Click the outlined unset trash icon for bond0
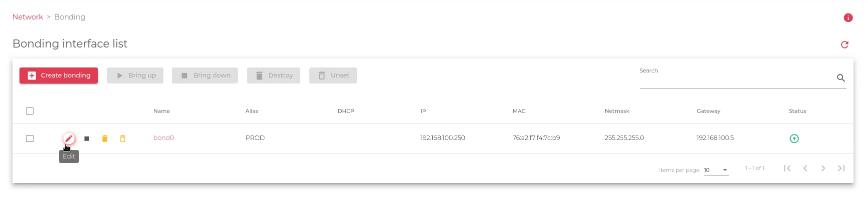The height and width of the screenshot is (201, 868). (x=122, y=138)
